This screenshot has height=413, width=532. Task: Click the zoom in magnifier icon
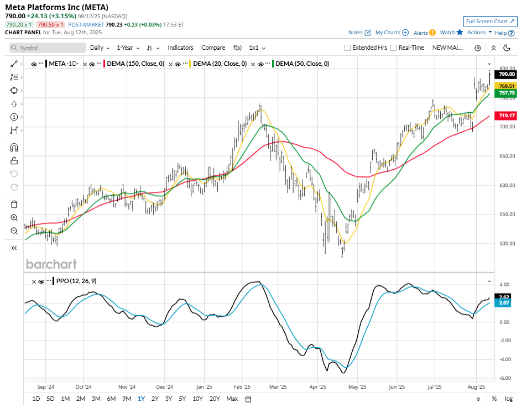(14, 218)
